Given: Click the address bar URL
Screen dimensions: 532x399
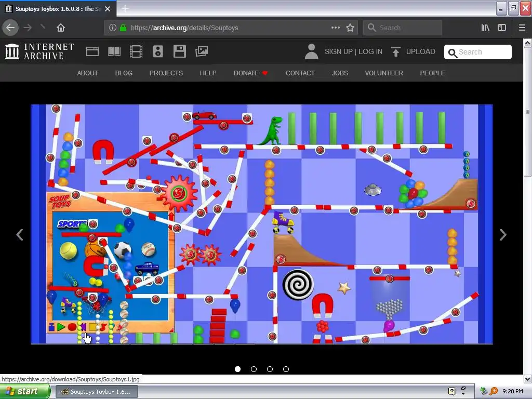Looking at the screenshot, I should (x=184, y=28).
